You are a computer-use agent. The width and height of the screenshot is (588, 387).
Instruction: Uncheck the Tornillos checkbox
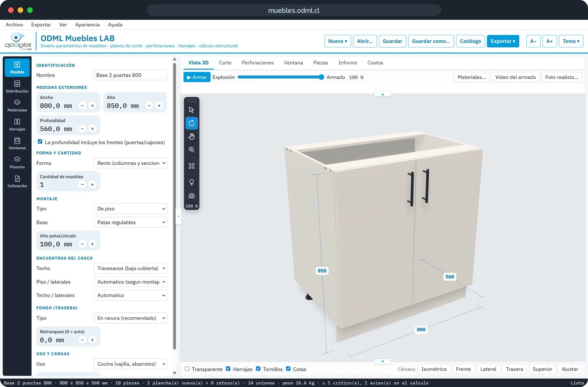pos(258,369)
